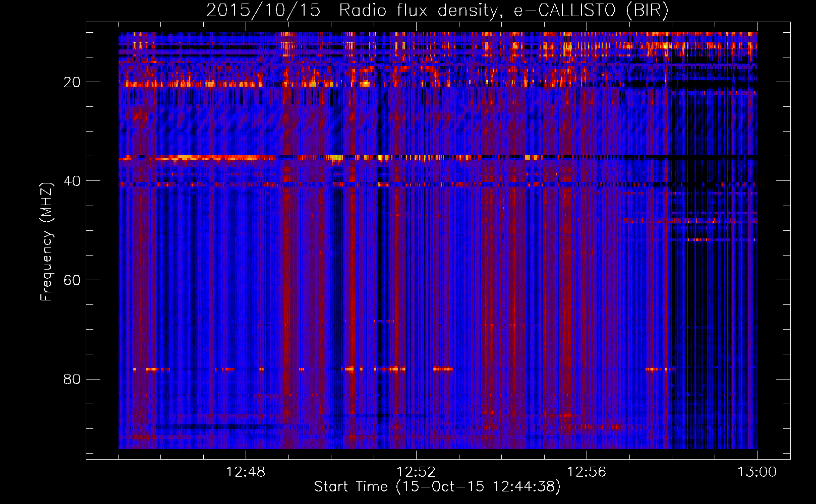Select the 60 MHz frequency tick label
The image size is (816, 504).
click(72, 280)
